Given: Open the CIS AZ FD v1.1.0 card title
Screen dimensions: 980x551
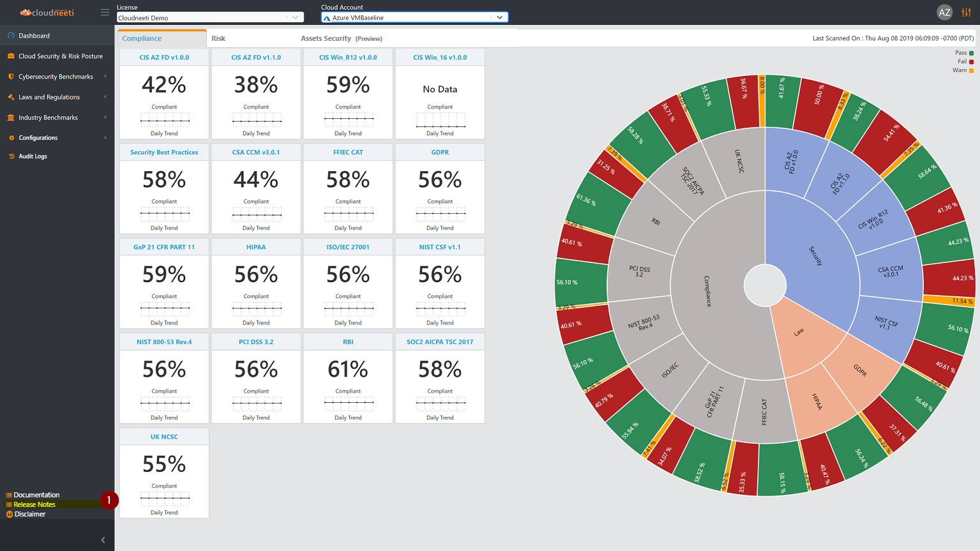Looking at the screenshot, I should point(256,57).
